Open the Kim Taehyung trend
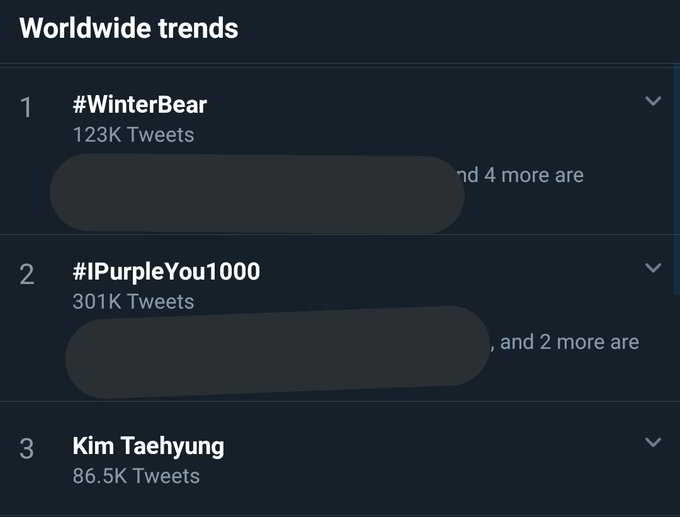The width and height of the screenshot is (680, 517). (148, 446)
